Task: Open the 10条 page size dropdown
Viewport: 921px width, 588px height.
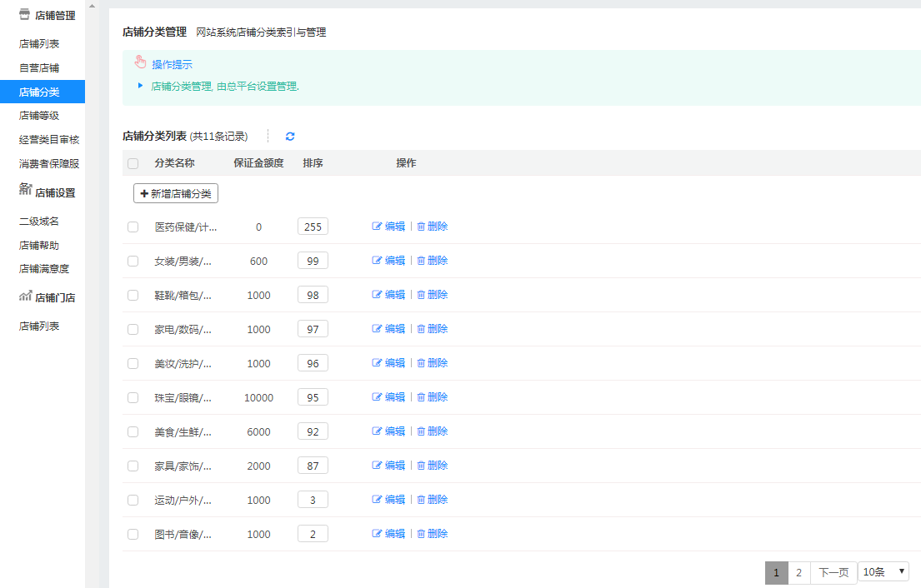Action: tap(883, 571)
